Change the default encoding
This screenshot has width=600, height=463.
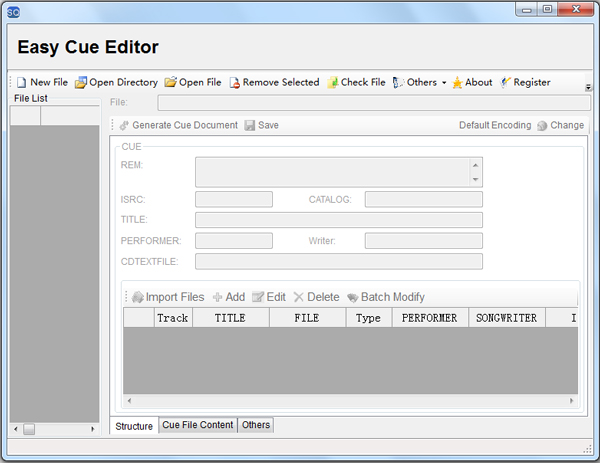pos(560,125)
